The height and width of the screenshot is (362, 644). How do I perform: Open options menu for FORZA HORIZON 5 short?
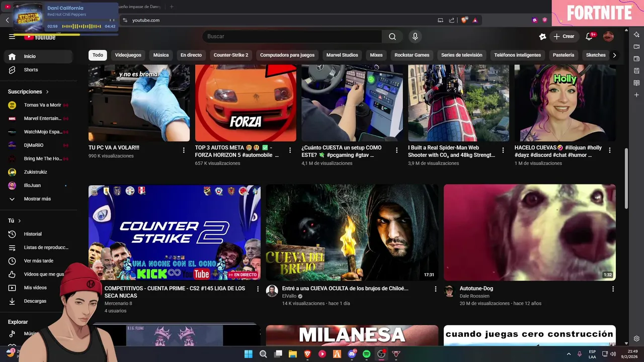coord(290,150)
